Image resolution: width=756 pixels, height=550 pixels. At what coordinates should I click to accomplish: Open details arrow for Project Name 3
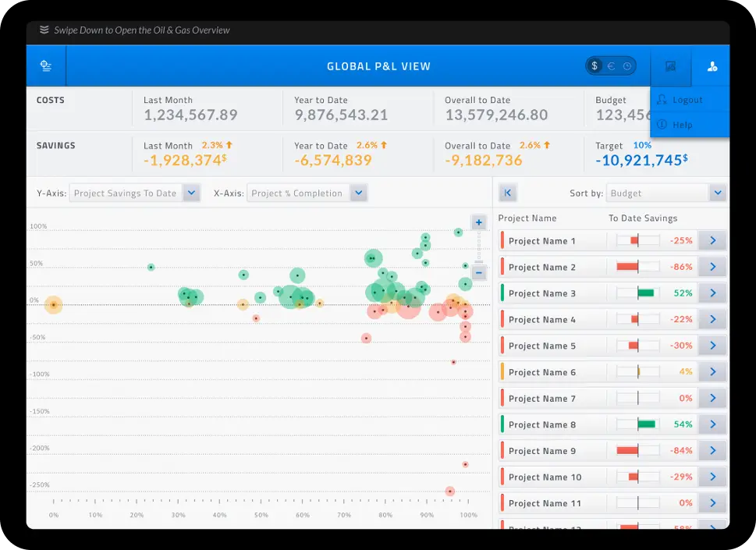[x=712, y=293]
